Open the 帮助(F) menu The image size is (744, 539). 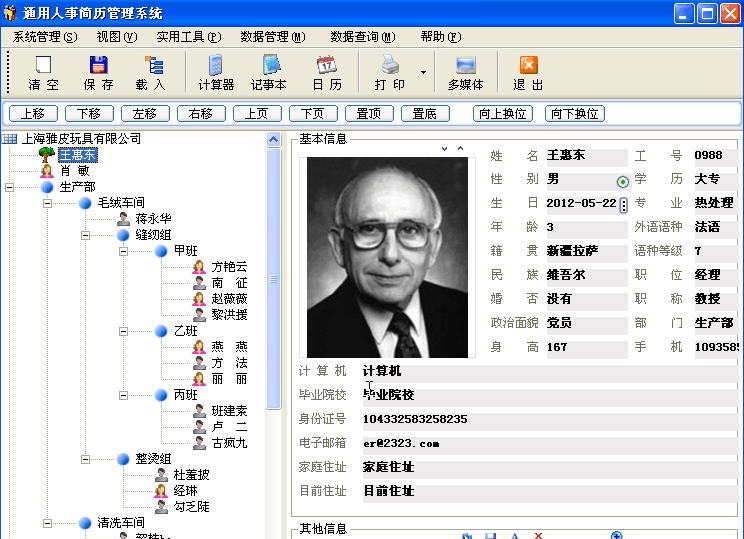[x=441, y=37]
